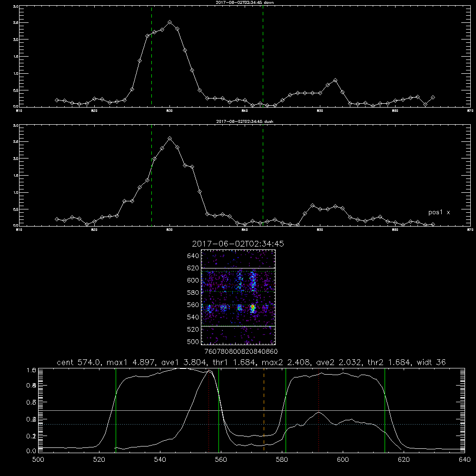Viewport: 476px width, 476px height.
Task: Click the image's 640 y-axis label
Action: (193, 256)
